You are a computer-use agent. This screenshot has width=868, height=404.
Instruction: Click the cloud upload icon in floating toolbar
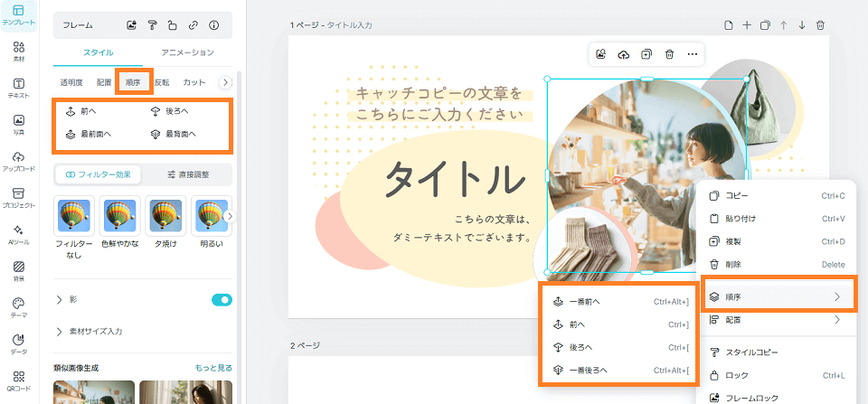click(x=623, y=54)
